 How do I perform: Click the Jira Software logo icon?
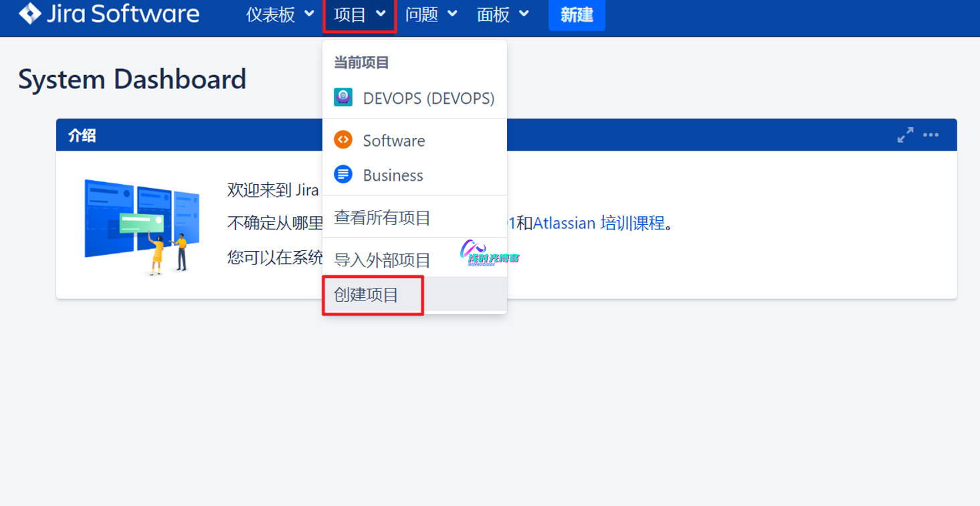[x=30, y=13]
